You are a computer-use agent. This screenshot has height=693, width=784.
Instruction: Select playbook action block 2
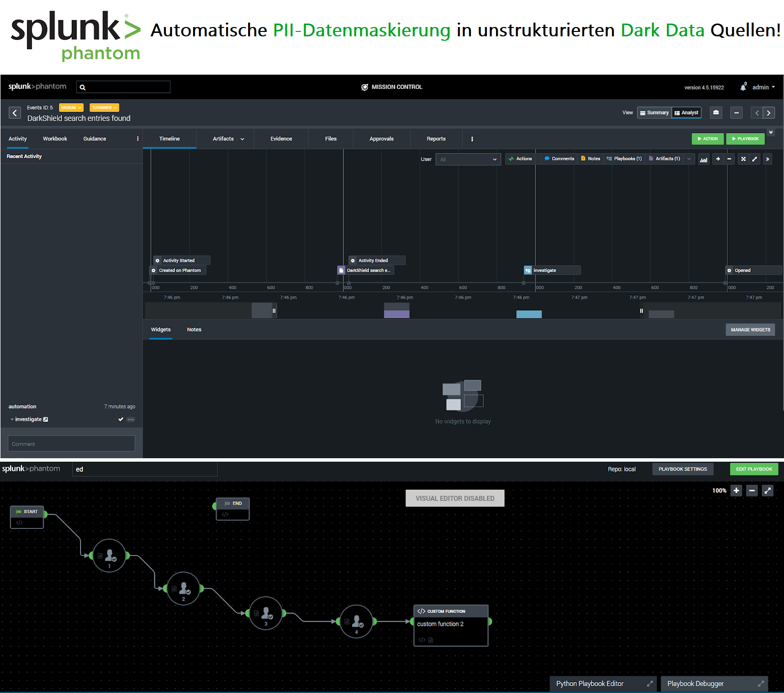coord(184,588)
